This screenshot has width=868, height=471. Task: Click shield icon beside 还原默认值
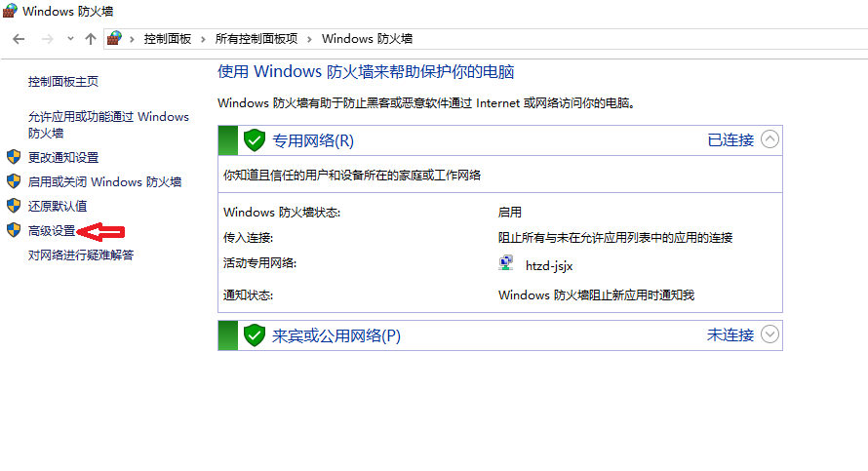[x=14, y=206]
